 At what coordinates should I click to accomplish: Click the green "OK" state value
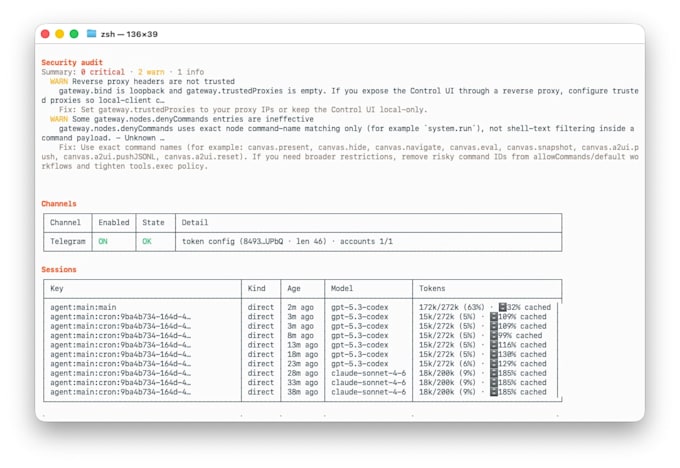(147, 242)
